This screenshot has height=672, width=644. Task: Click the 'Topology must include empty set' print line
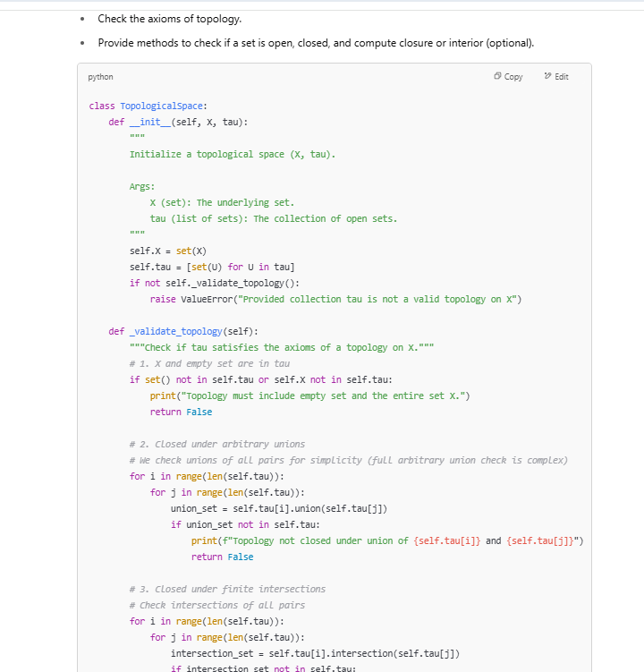click(309, 396)
